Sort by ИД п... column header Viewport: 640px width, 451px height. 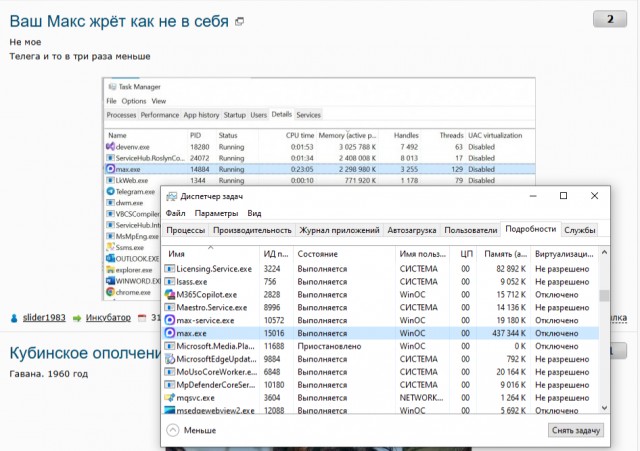pos(276,253)
